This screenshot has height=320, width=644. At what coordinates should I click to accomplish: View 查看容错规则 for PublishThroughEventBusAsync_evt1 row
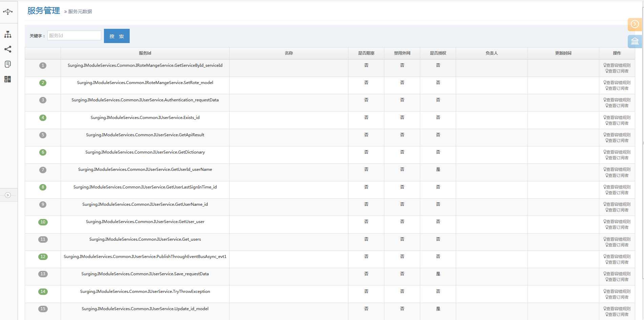[x=617, y=256]
